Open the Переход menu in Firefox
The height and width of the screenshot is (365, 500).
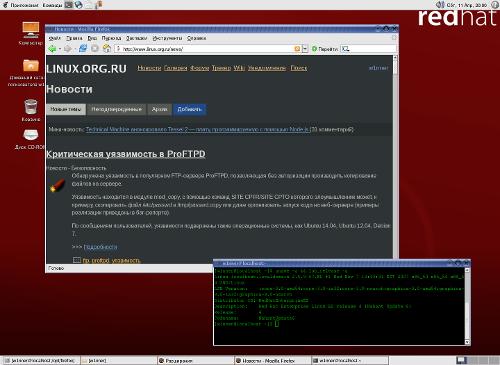click(111, 38)
